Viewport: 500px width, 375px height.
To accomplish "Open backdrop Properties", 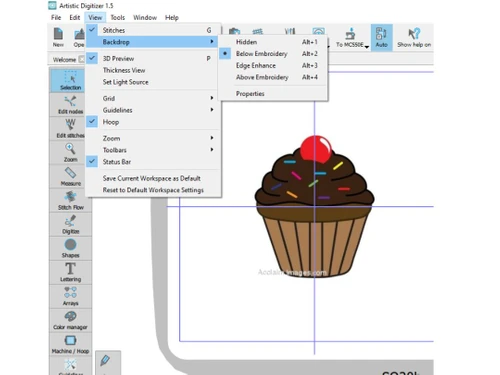I will tap(273, 94).
